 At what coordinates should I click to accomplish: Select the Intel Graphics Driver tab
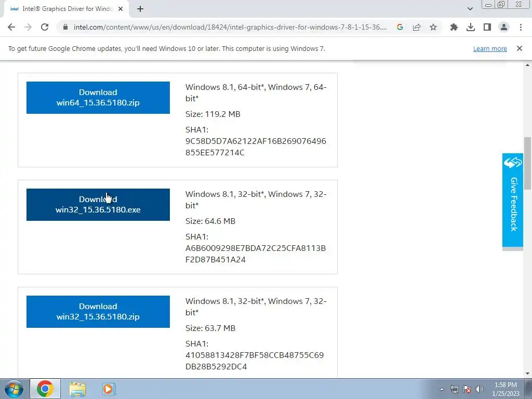(x=66, y=9)
